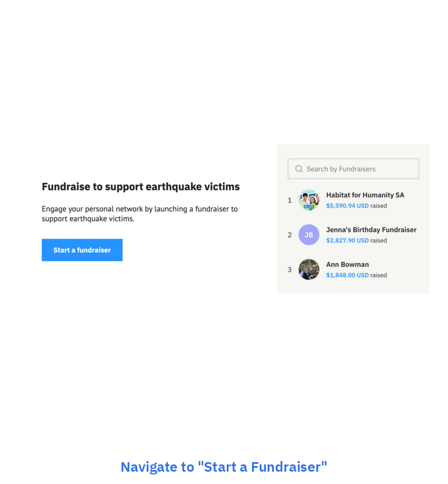The image size is (448, 484).
Task: Click the Engage your personal network description text
Action: 140,213
